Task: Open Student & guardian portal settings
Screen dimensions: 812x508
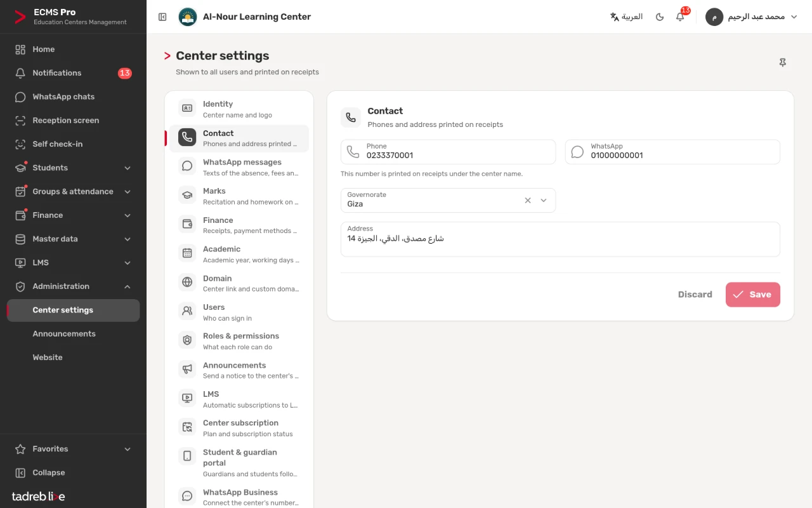Action: click(239, 462)
